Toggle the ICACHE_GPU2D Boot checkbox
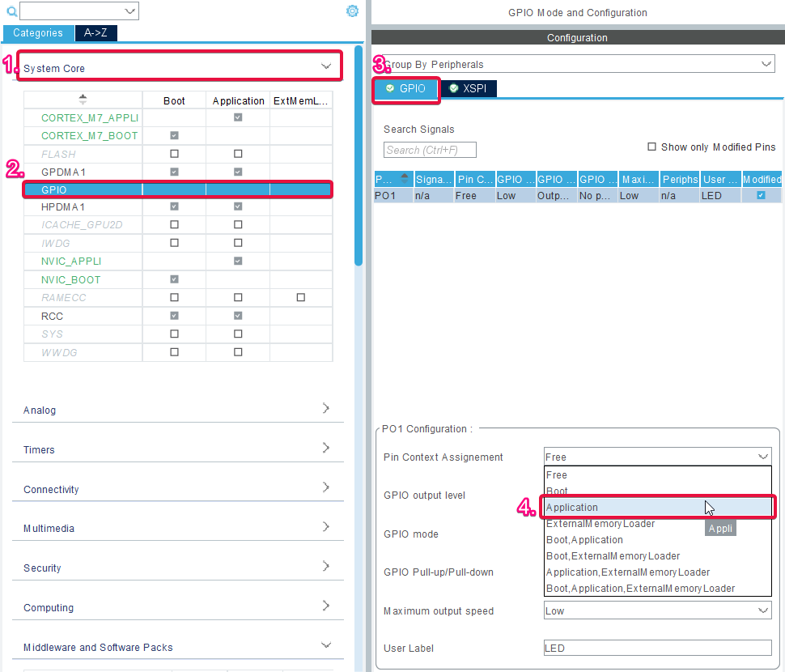 (174, 224)
